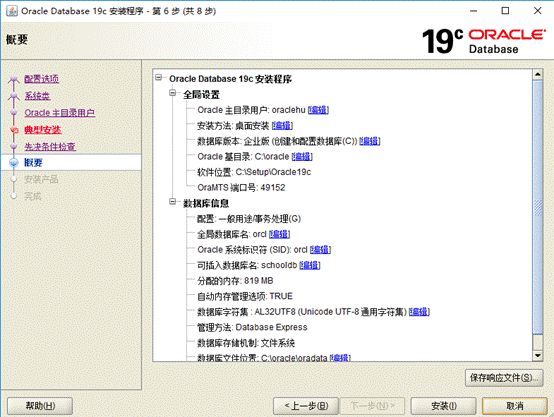Go to Oracle 主目录用户 step

pos(59,113)
